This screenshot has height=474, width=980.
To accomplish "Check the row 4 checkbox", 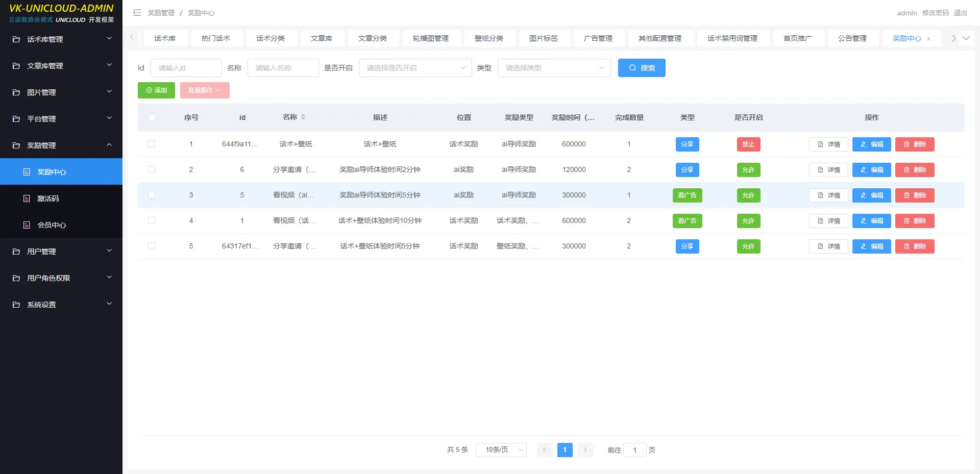I will tap(152, 220).
